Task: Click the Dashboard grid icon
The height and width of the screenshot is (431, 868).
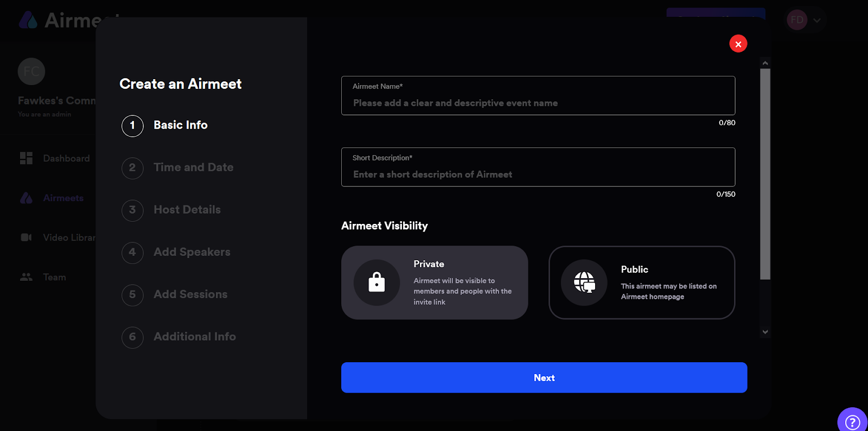Action: tap(26, 158)
